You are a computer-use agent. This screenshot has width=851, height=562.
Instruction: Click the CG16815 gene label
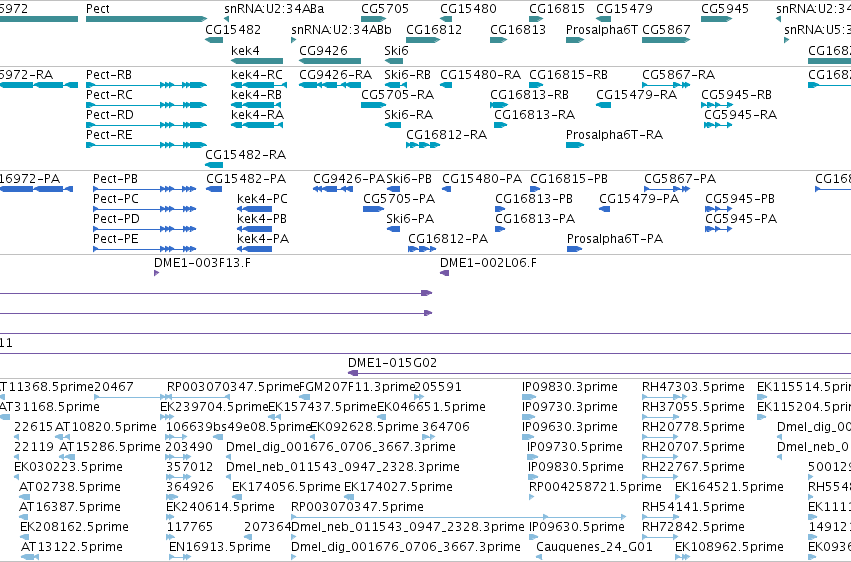[x=557, y=9]
